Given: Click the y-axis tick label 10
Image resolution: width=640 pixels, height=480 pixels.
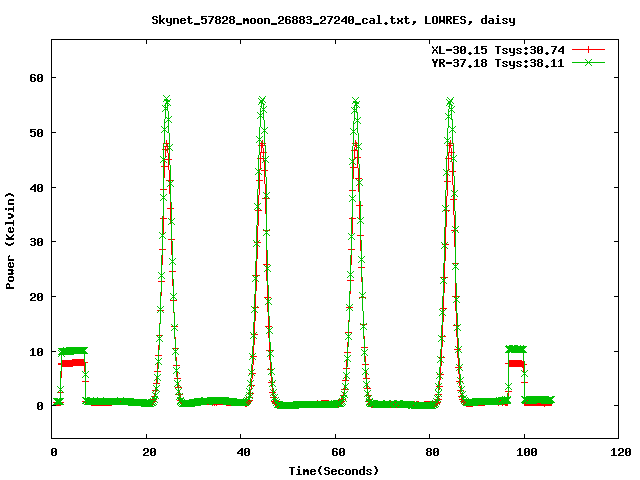Looking at the screenshot, I should [x=38, y=352].
